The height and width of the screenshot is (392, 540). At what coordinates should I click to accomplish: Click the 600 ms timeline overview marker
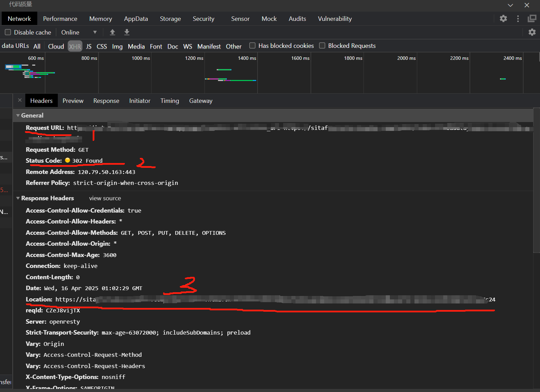36,58
